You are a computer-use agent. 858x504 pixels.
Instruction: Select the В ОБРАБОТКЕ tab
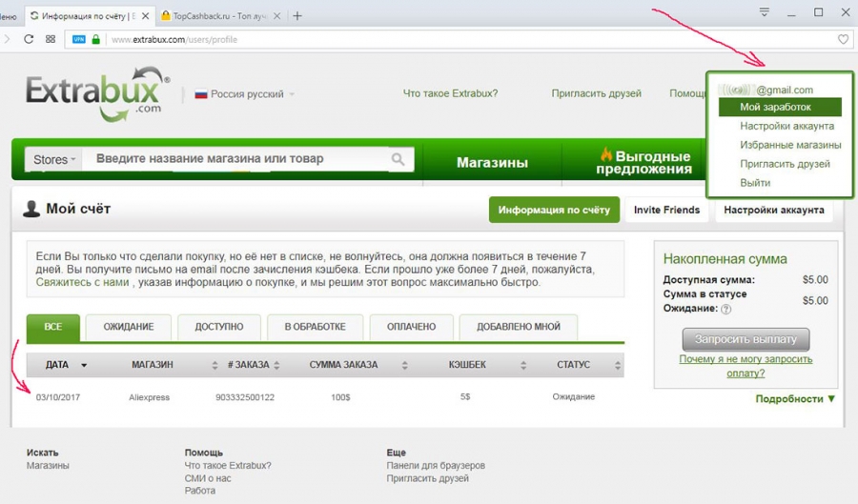pyautogui.click(x=316, y=327)
